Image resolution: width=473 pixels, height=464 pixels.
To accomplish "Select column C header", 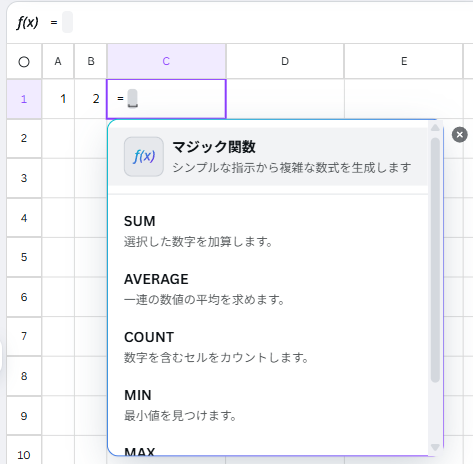I will pos(166,61).
